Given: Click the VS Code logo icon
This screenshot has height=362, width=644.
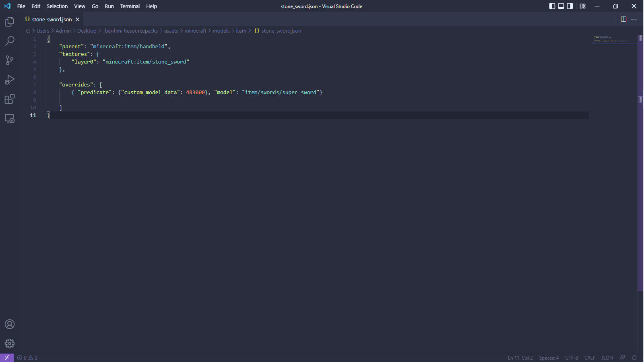Looking at the screenshot, I should 7,6.
